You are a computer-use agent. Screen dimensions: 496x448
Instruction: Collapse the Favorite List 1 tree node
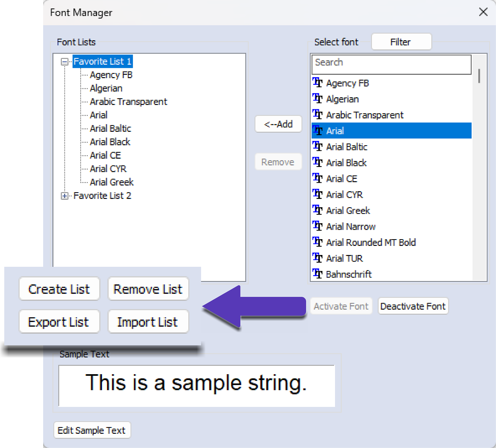pyautogui.click(x=64, y=62)
